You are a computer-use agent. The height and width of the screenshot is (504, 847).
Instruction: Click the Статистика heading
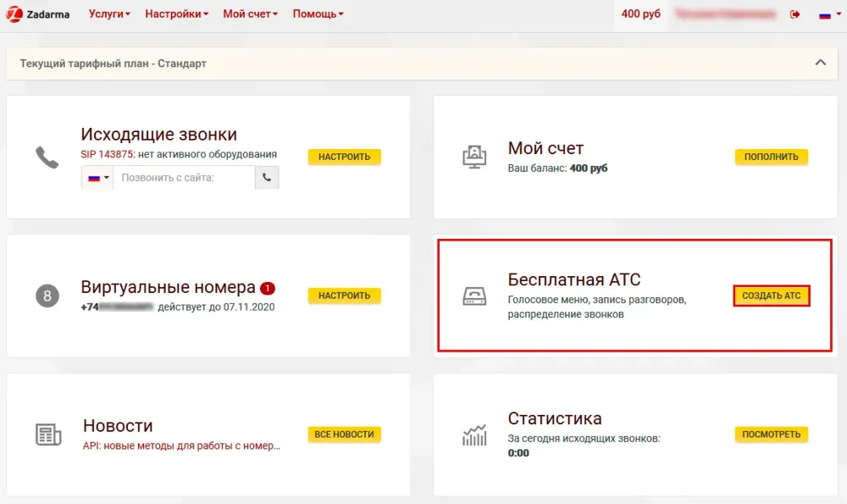coord(555,418)
